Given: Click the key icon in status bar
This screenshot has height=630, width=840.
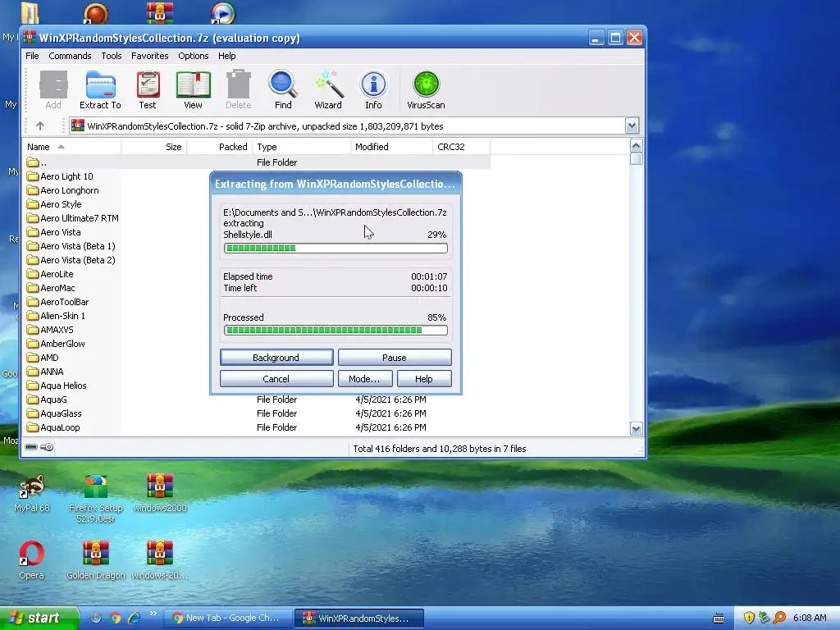Looking at the screenshot, I should click(47, 447).
